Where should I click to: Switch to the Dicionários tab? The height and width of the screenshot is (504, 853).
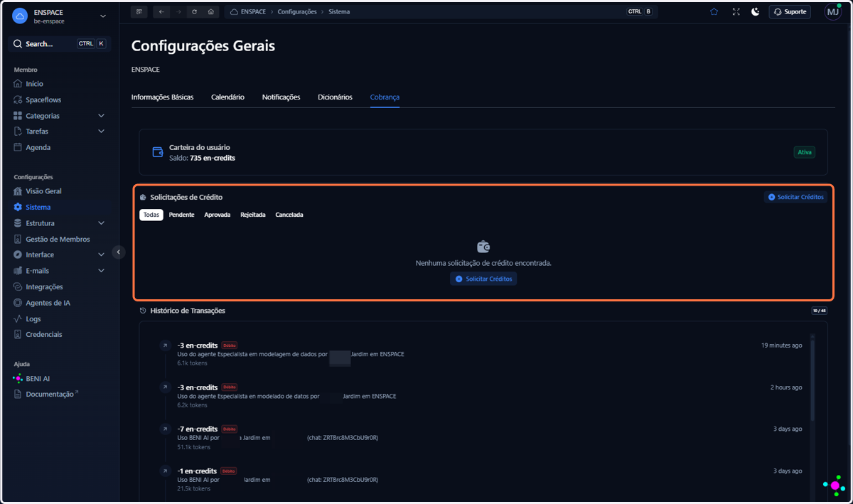335,97
